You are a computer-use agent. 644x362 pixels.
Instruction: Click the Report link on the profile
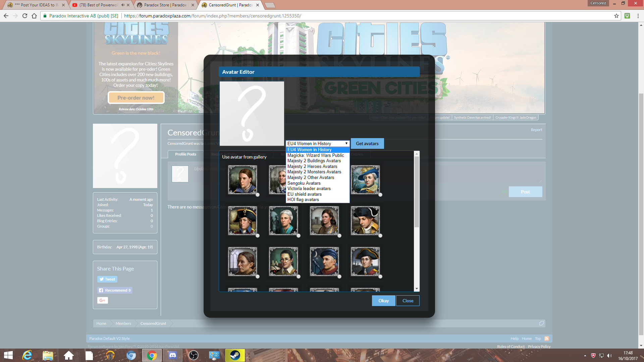pyautogui.click(x=536, y=130)
